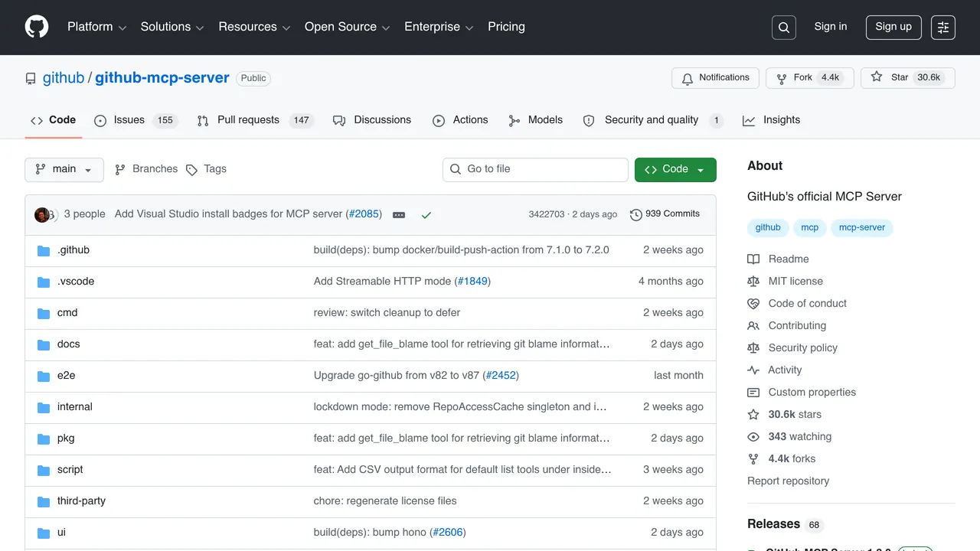The width and height of the screenshot is (980, 551).
Task: Click the Code of conduct heart icon
Action: [753, 304]
